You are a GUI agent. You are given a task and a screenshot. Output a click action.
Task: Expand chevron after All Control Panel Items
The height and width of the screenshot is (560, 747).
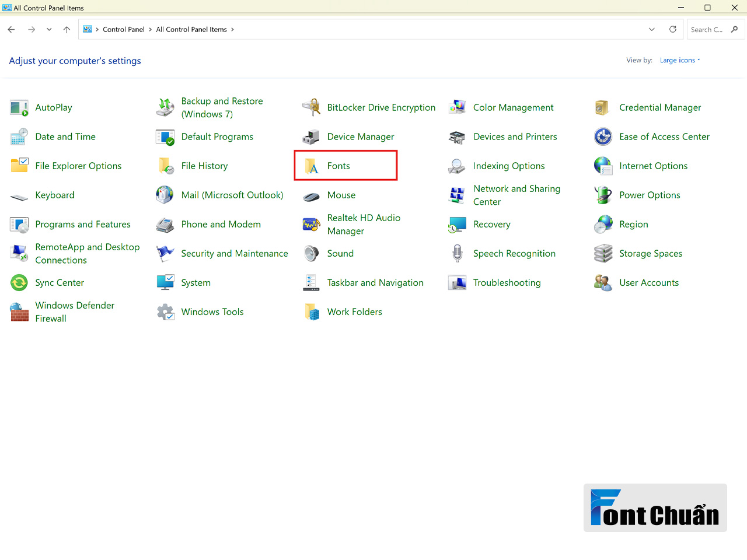click(232, 29)
